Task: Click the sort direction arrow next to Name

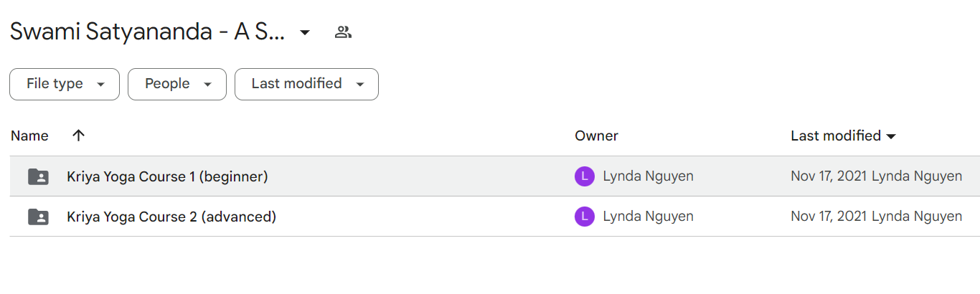Action: tap(79, 136)
